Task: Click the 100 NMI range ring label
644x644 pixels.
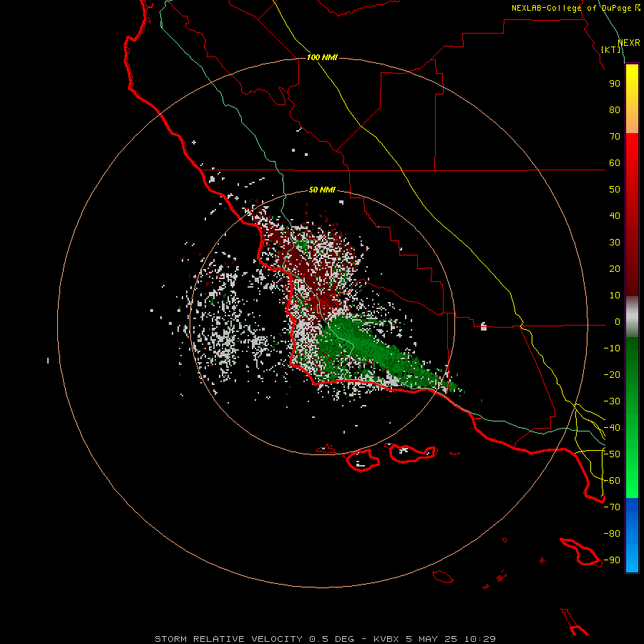Action: tap(322, 57)
